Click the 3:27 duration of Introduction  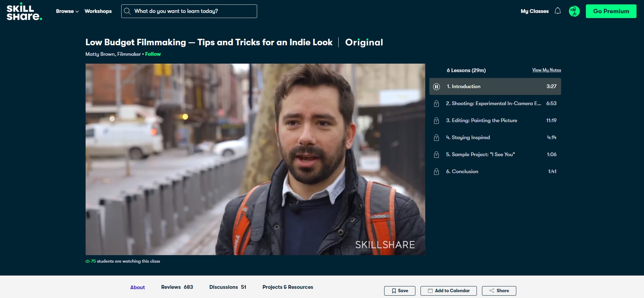[552, 86]
